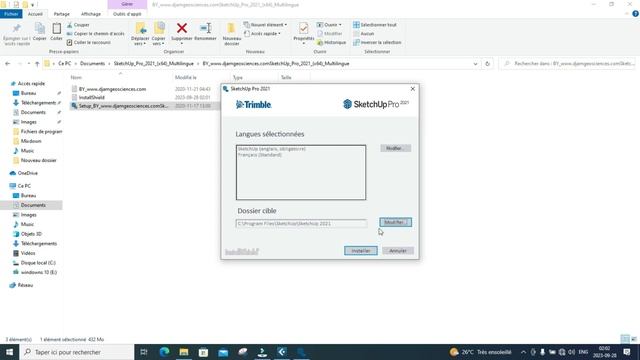
Task: Close the SketchUp Pro 2021 dialog
Action: point(413,89)
